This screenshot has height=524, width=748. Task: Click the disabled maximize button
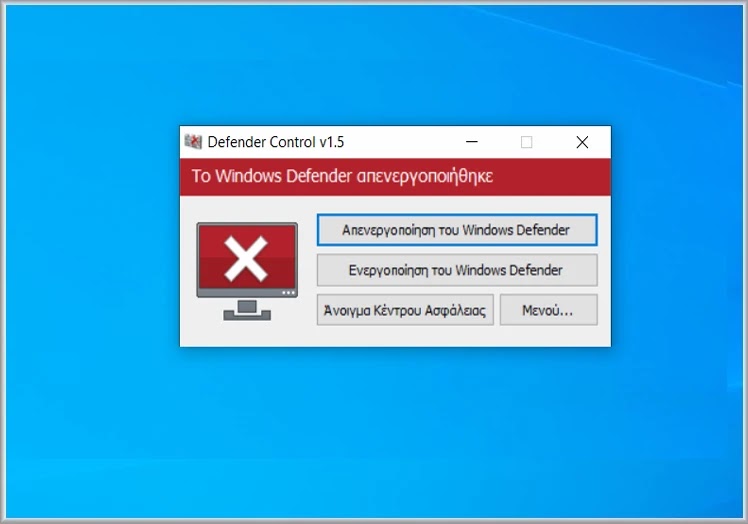pos(527,142)
